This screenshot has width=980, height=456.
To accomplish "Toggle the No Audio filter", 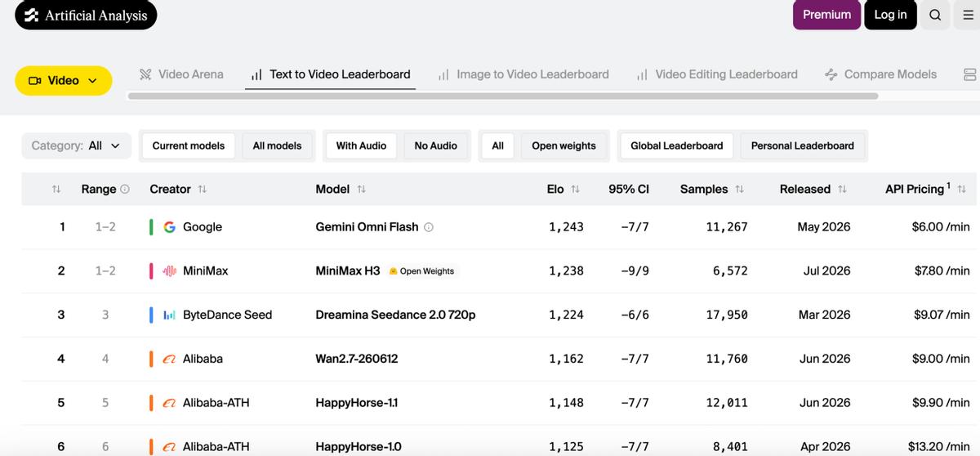I will click(x=435, y=145).
